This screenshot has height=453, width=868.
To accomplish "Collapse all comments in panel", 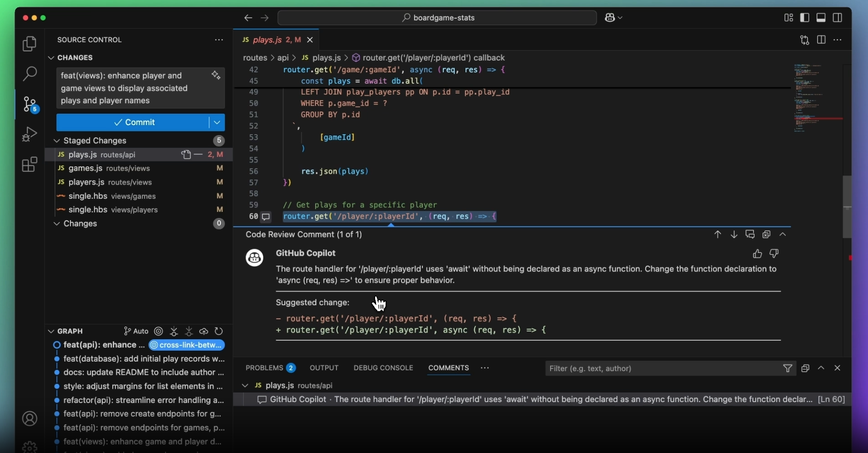I will (x=805, y=368).
